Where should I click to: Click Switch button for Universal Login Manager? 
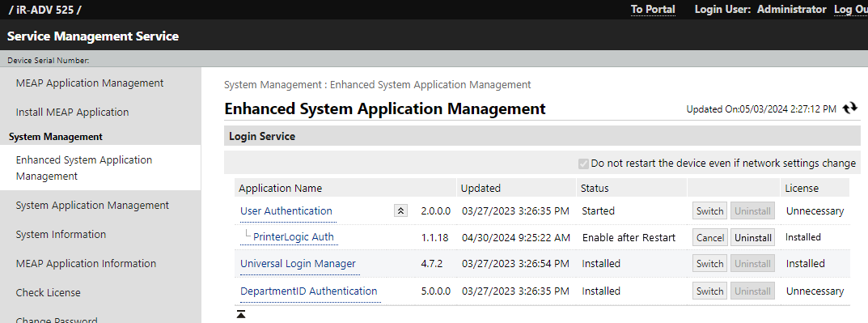coord(709,264)
